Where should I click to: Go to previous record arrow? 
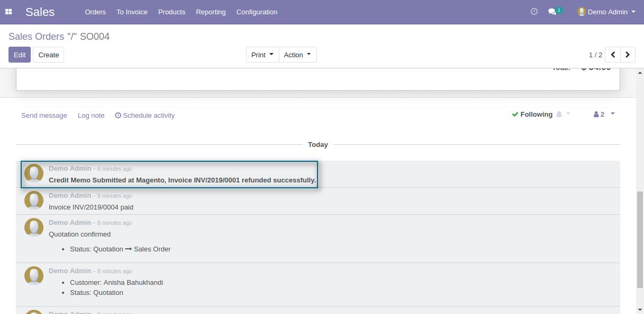(613, 55)
